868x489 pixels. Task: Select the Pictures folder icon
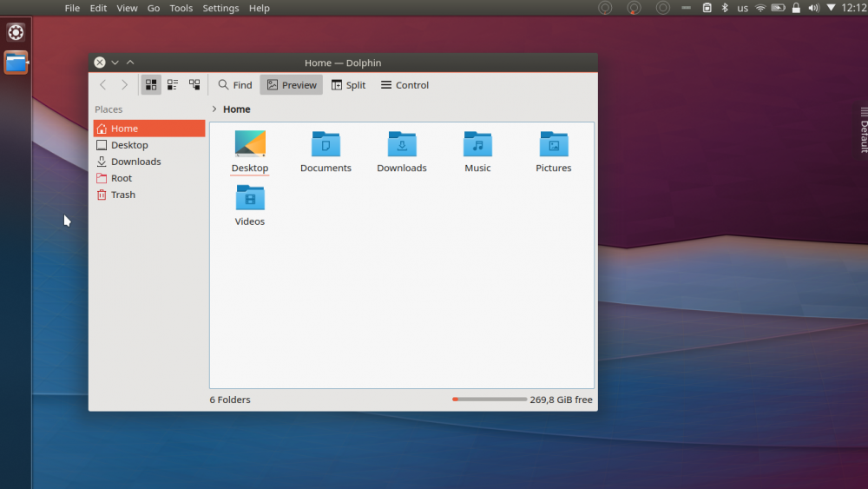point(554,144)
